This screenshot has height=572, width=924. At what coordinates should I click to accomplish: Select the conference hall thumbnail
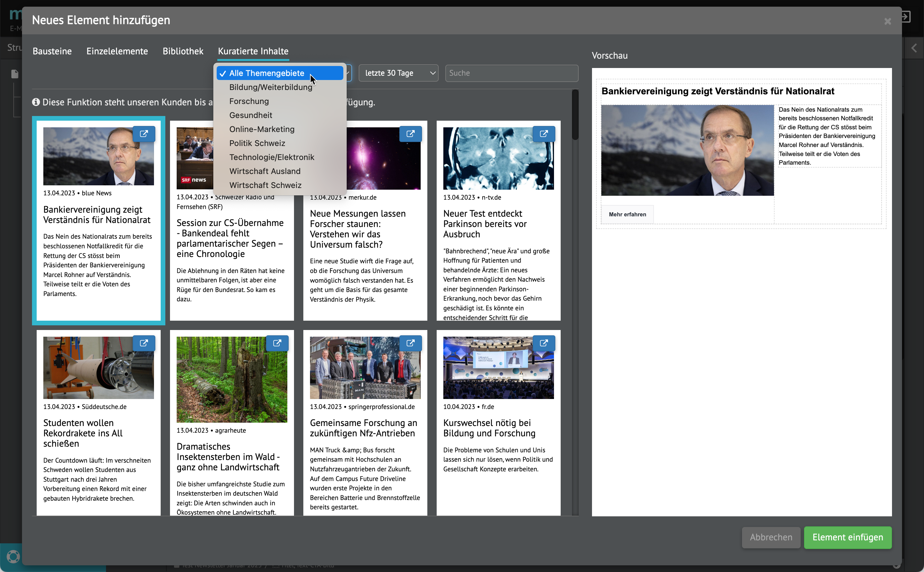click(x=498, y=367)
